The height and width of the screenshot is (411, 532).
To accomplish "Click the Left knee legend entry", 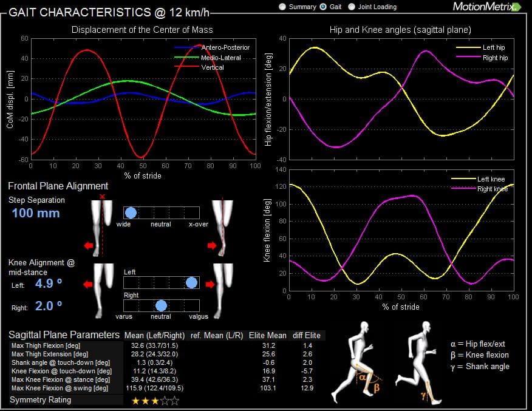I will (478, 179).
